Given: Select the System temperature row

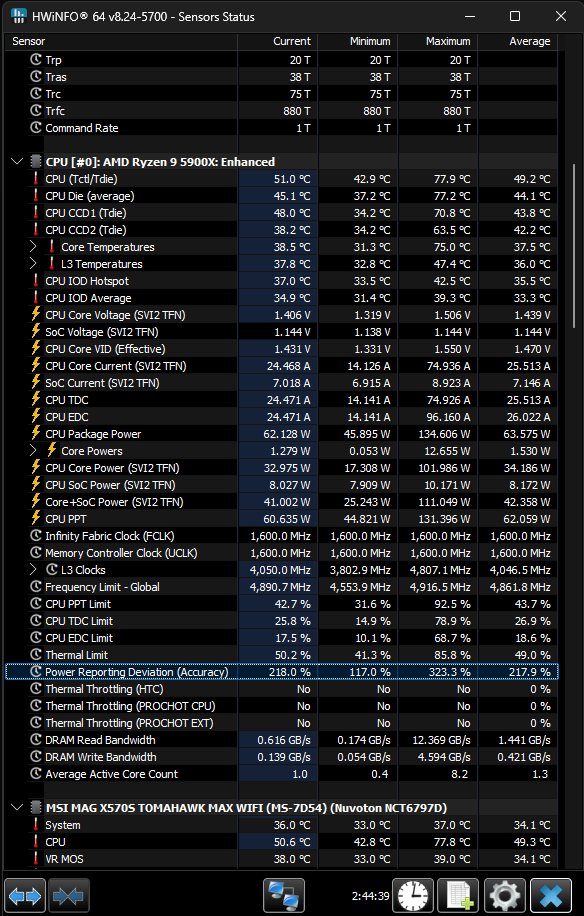Looking at the screenshot, I should [281, 825].
